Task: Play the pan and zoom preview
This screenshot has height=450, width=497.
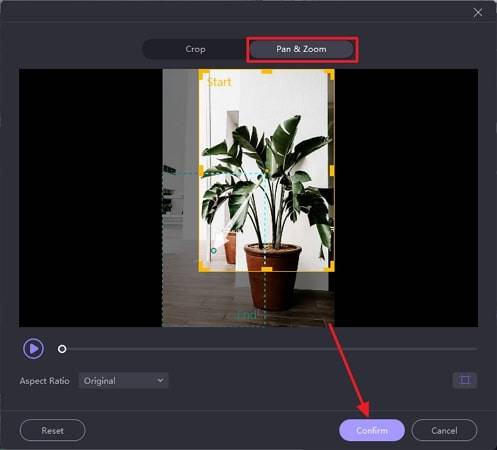Action: [x=33, y=349]
